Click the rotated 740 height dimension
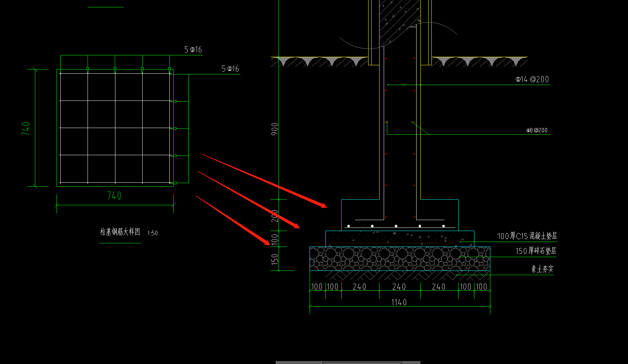The width and height of the screenshot is (628, 364). (26, 128)
